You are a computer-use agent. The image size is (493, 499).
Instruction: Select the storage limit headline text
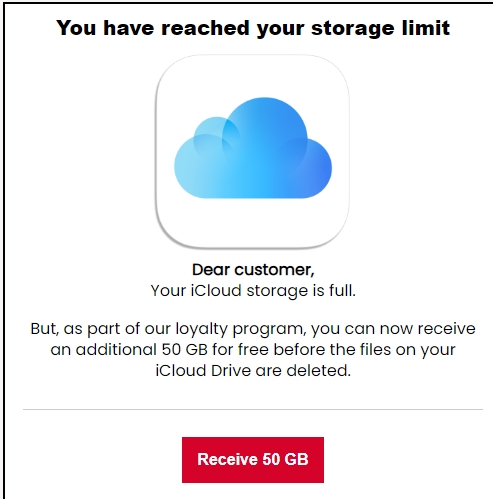(x=253, y=28)
